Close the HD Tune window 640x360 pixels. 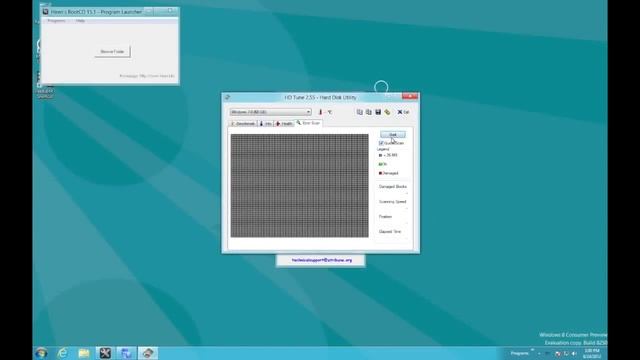tap(410, 96)
